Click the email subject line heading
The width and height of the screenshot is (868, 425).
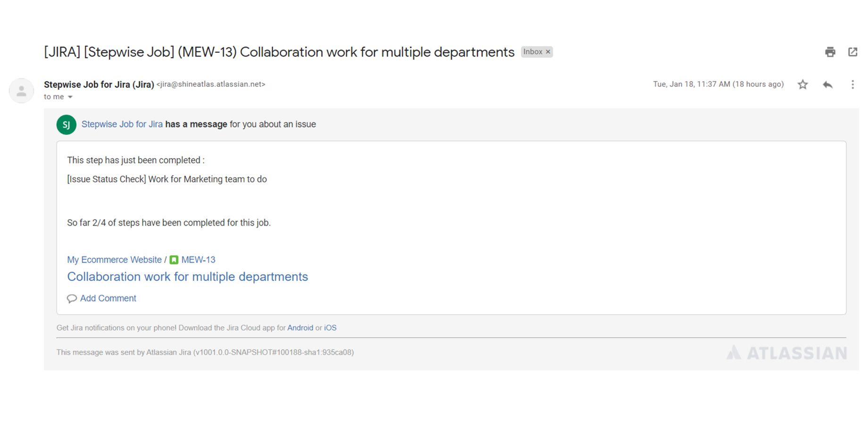tap(279, 52)
